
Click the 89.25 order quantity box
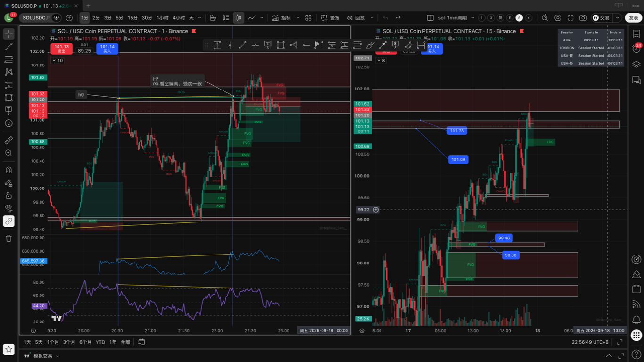pos(84,51)
